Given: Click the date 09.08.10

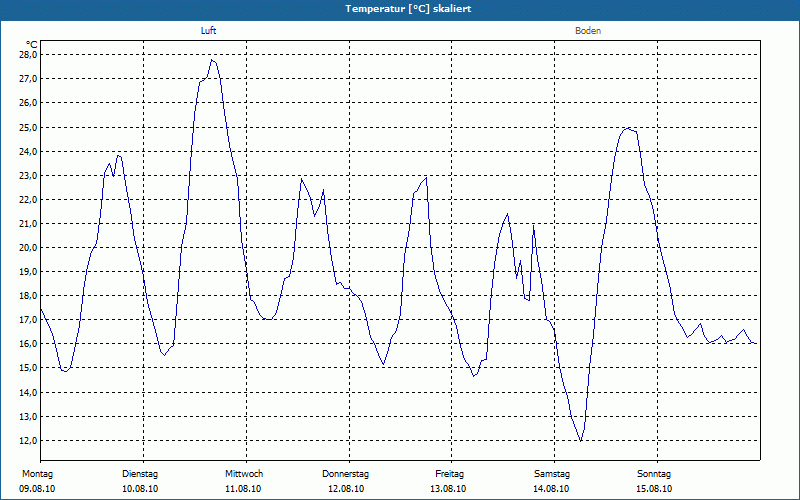Looking at the screenshot, I should [x=37, y=489].
